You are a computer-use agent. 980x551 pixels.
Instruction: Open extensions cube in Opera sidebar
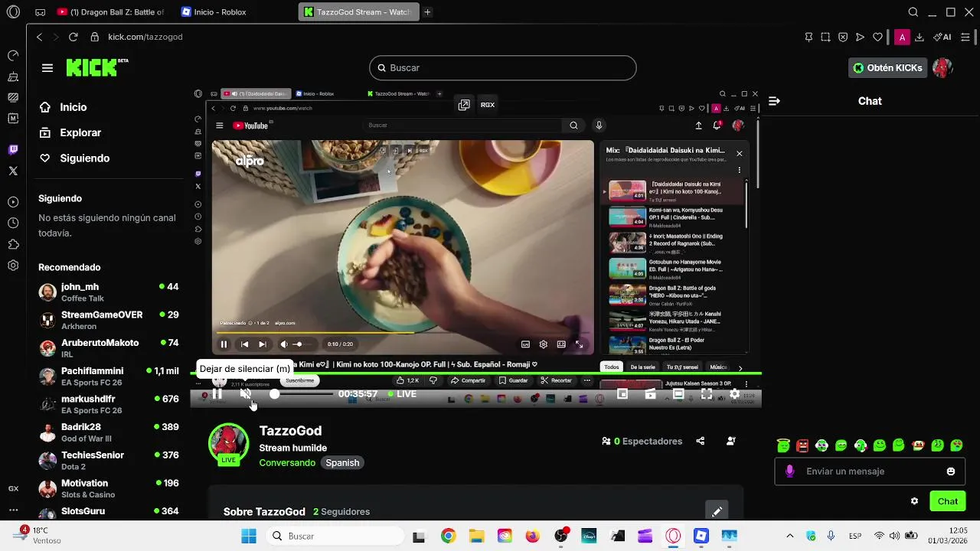13,245
